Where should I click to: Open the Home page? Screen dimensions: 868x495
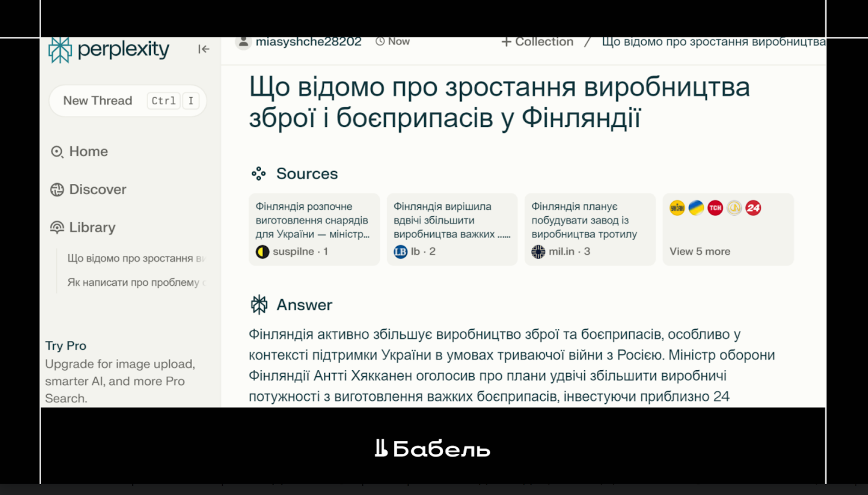tap(80, 151)
